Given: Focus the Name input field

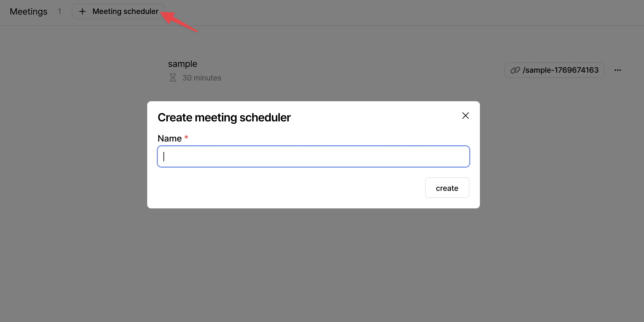Looking at the screenshot, I should pyautogui.click(x=313, y=156).
